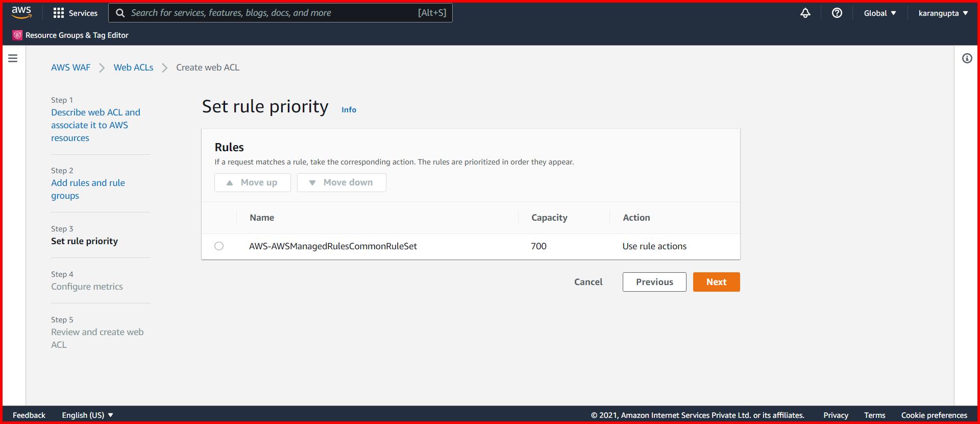Open the hamburger side navigation menu

click(13, 58)
